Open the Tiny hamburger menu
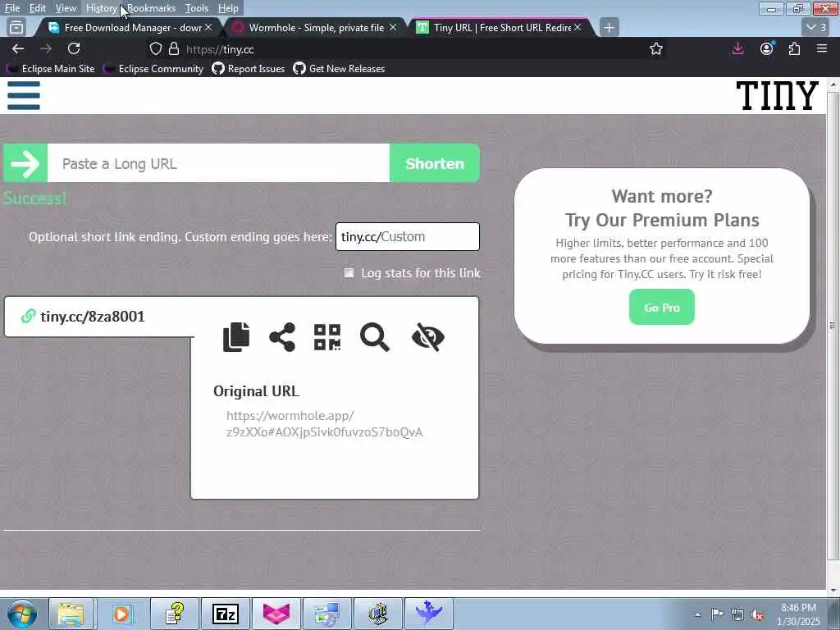The width and height of the screenshot is (840, 630). tap(24, 95)
